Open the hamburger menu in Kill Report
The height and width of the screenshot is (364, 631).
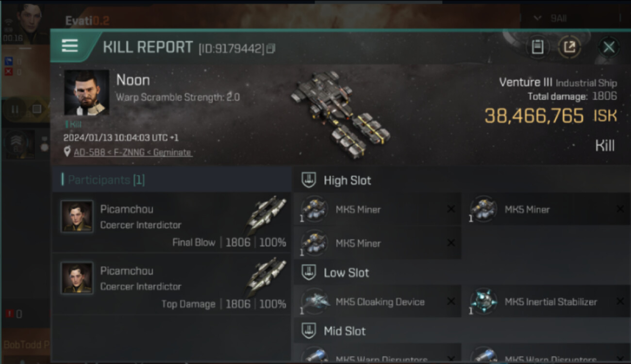pyautogui.click(x=70, y=46)
